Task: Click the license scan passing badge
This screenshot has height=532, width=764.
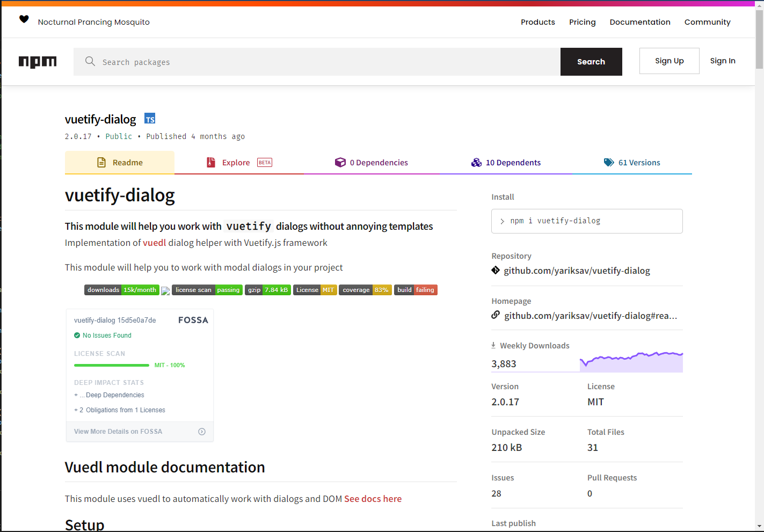Action: 207,290
